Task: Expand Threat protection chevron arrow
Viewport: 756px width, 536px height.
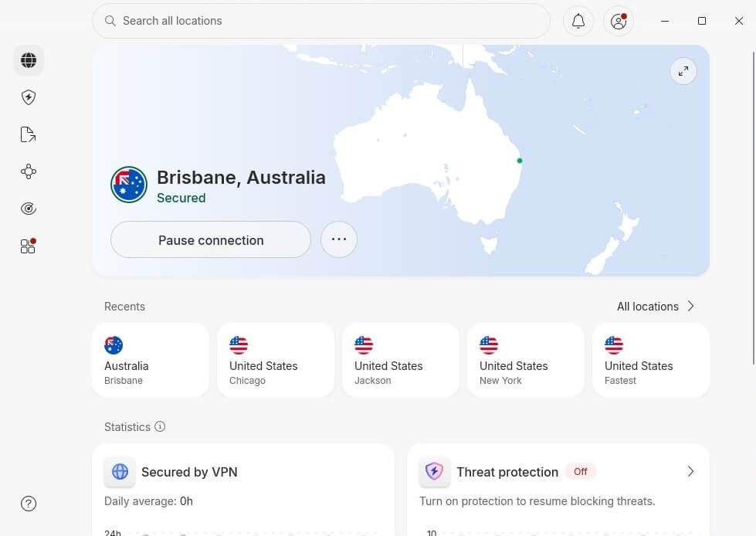Action: 690,471
